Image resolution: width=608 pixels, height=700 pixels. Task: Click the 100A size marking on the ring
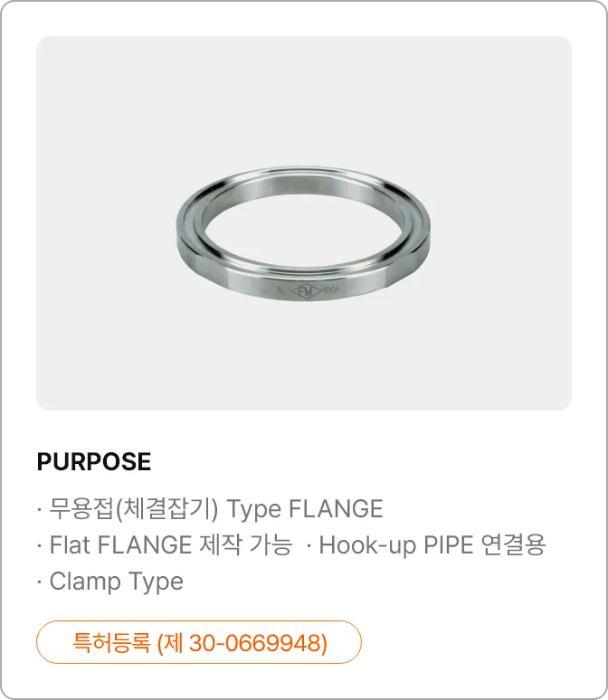click(x=331, y=289)
